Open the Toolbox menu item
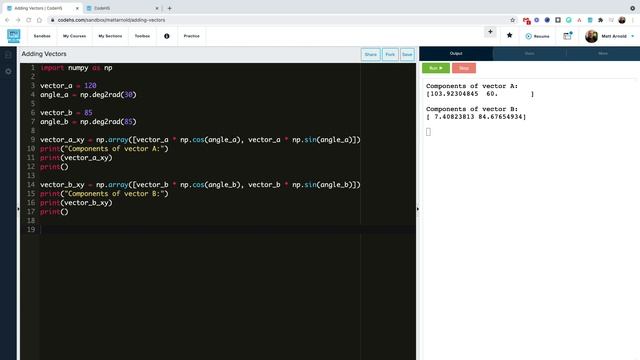This screenshot has width=640, height=360. pos(142,36)
